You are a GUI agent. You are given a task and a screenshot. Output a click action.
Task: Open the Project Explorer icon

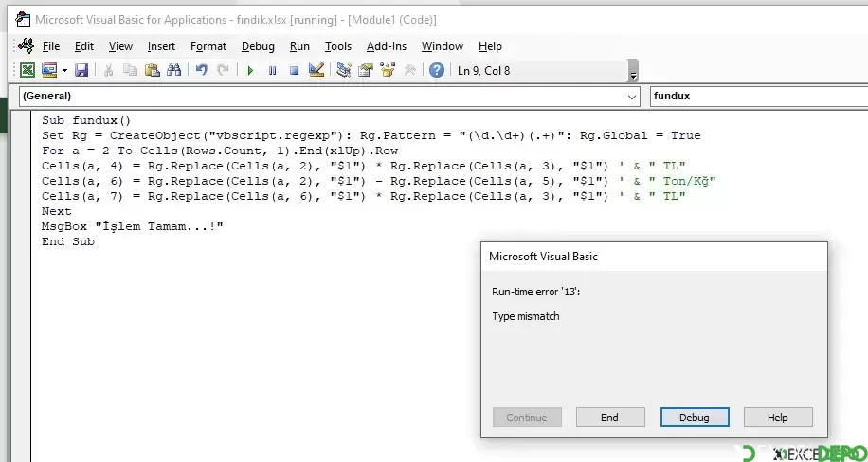coord(344,70)
